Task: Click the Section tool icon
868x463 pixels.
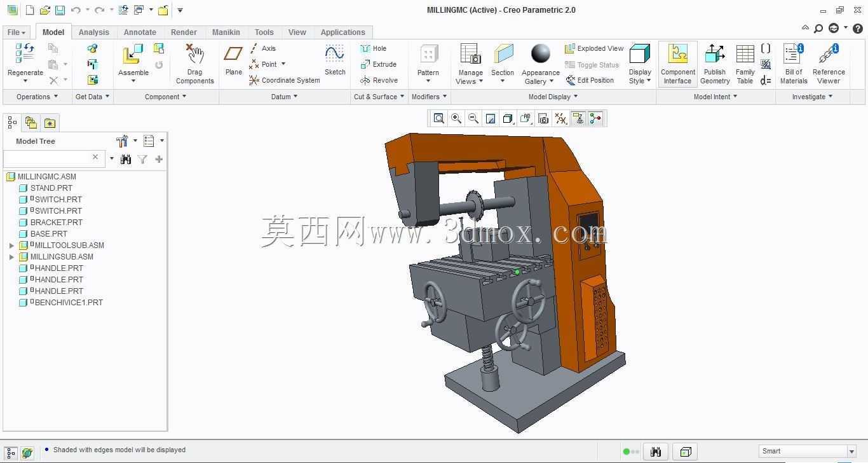Action: [503, 55]
